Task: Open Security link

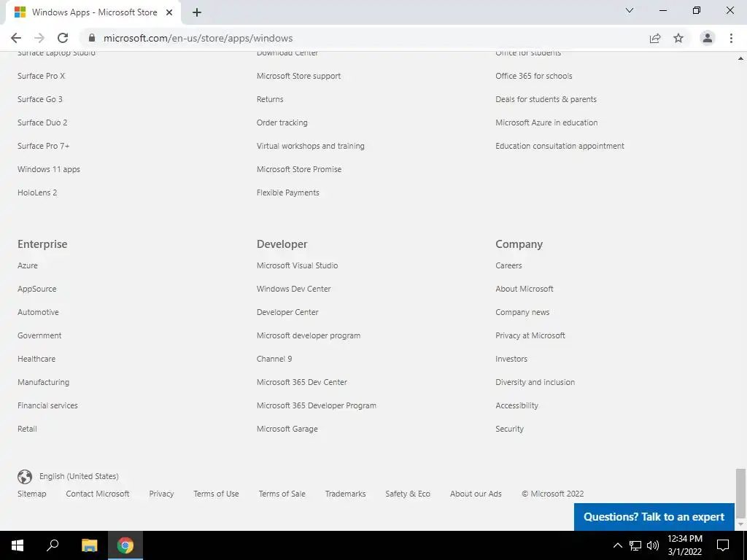Action: tap(509, 429)
